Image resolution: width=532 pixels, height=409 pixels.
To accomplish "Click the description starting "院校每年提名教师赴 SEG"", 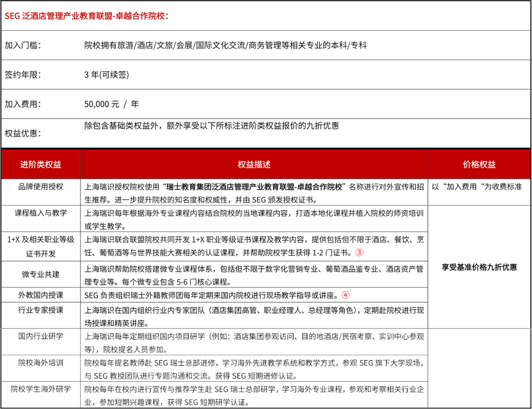I will click(254, 369).
